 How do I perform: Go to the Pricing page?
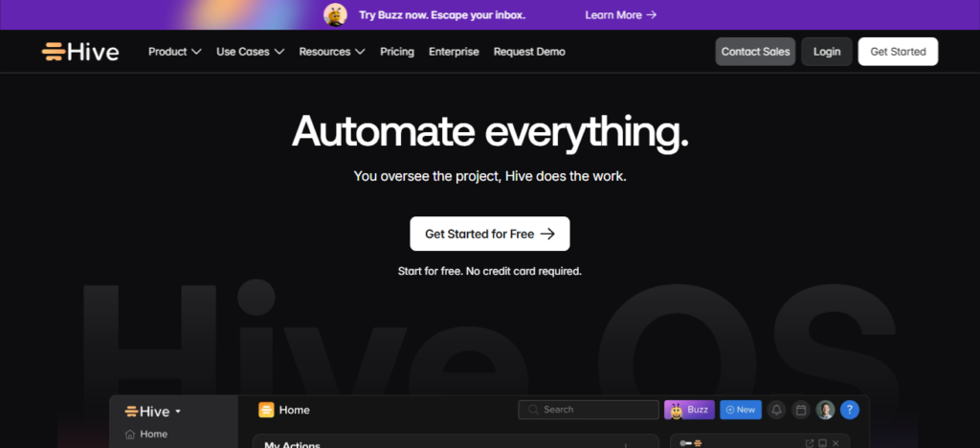point(397,52)
